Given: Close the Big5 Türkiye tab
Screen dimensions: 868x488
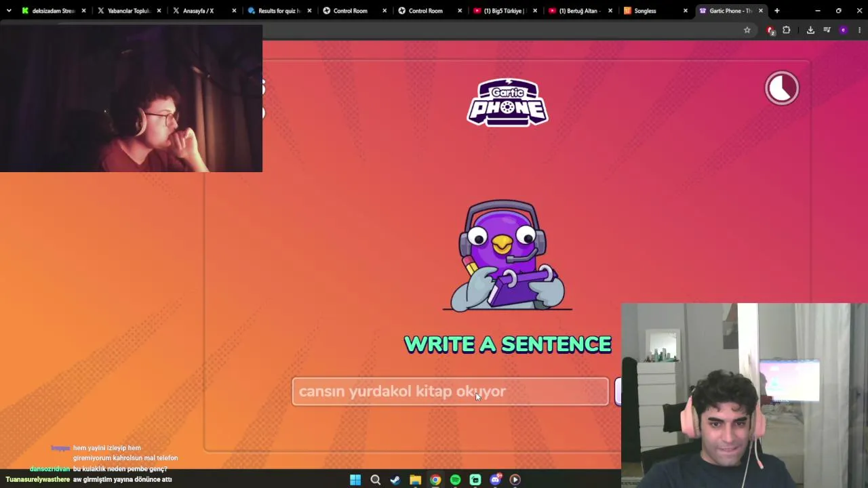Looking at the screenshot, I should (x=535, y=11).
